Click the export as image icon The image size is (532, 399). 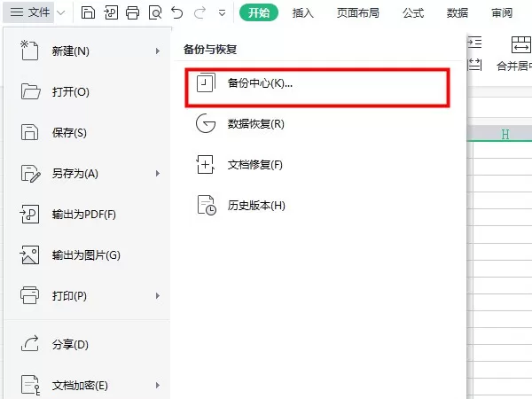click(x=29, y=254)
